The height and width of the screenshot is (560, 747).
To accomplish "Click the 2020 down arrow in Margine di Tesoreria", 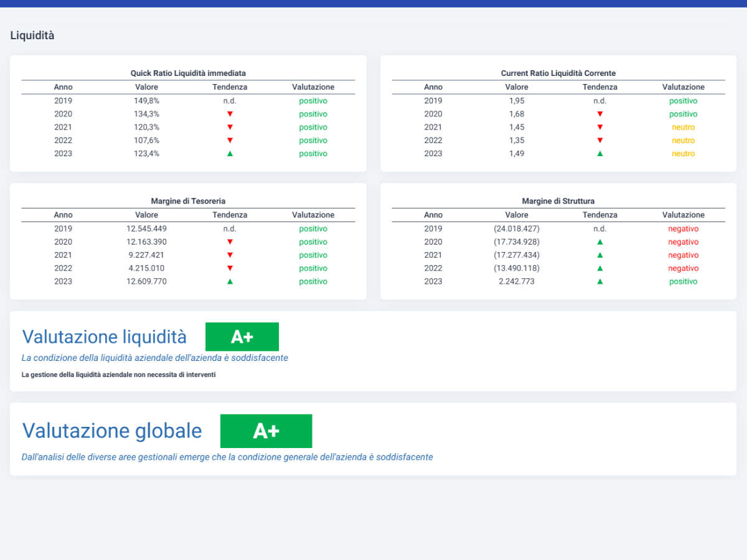I will [x=230, y=242].
